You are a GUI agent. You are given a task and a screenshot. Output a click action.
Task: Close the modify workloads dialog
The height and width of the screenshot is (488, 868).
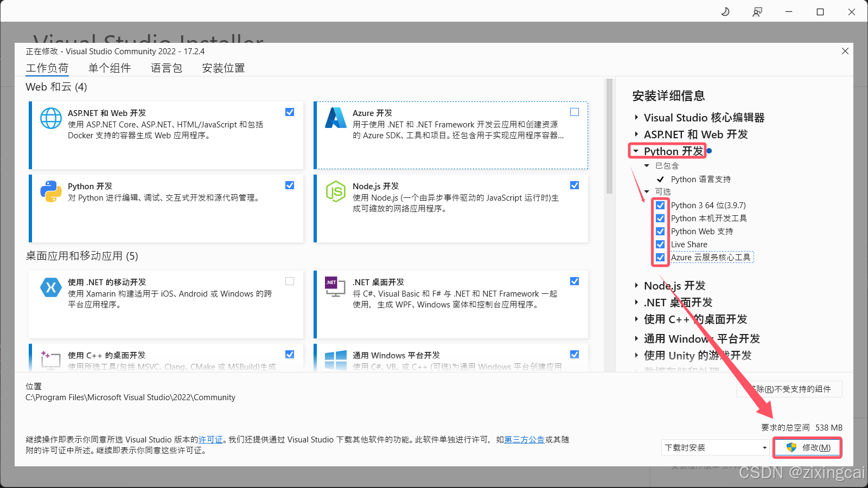845,51
